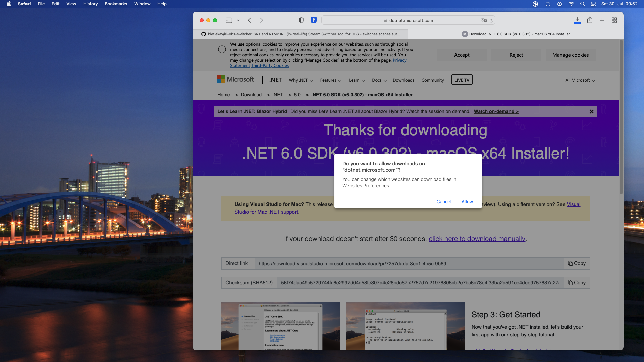
Task: Click the checksum value field
Action: [x=420, y=283]
